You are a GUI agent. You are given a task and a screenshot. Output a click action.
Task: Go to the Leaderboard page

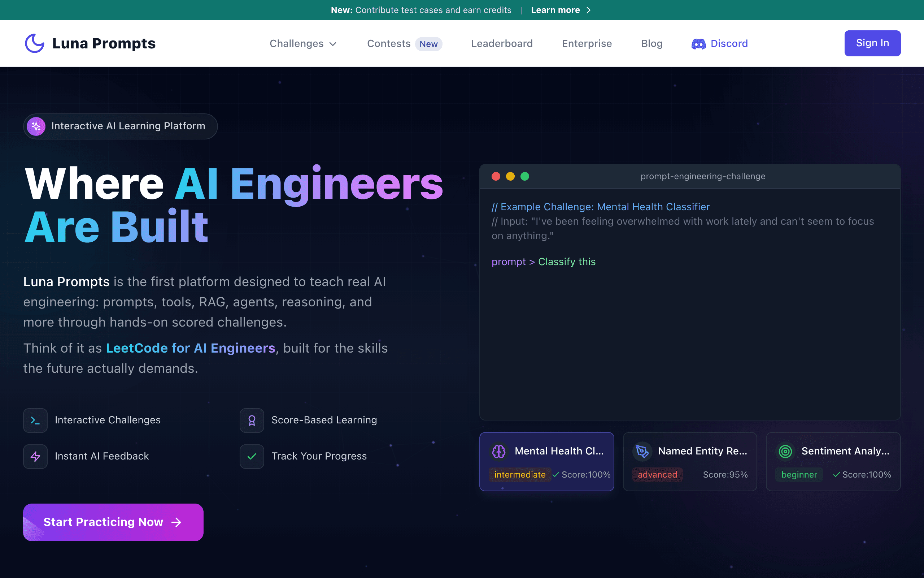coord(502,44)
